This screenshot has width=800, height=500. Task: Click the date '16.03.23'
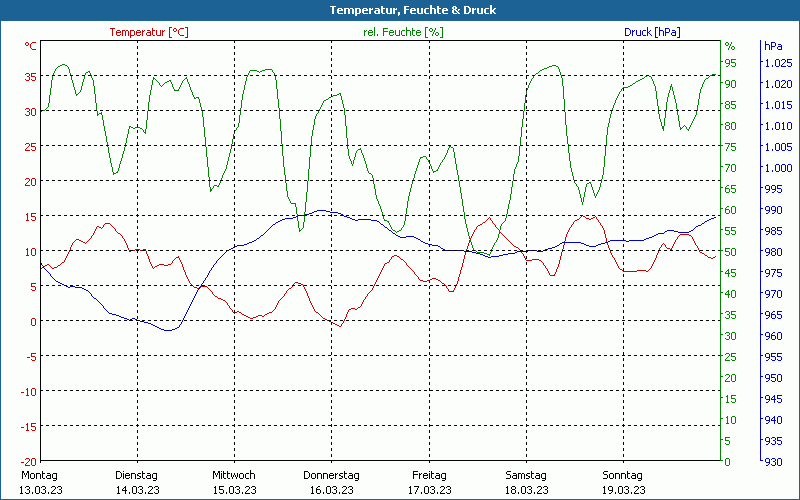tap(331, 490)
